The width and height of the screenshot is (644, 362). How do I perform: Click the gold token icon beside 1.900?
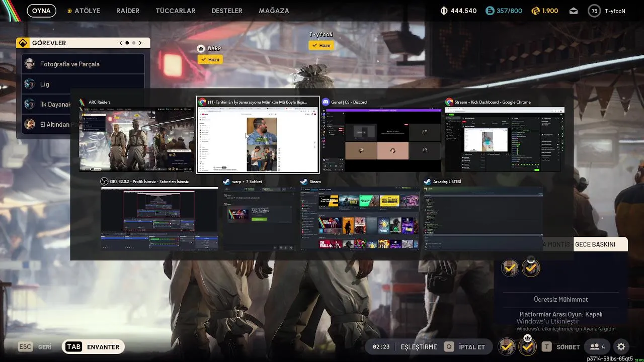pyautogui.click(x=535, y=11)
